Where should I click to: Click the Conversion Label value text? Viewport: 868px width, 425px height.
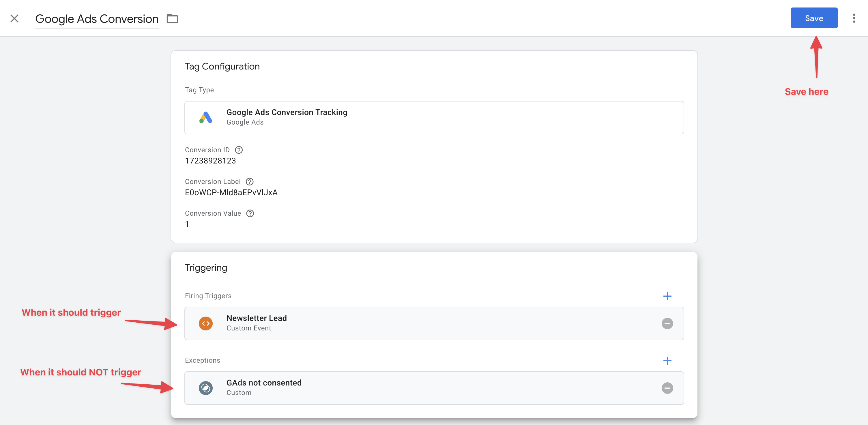[231, 193]
